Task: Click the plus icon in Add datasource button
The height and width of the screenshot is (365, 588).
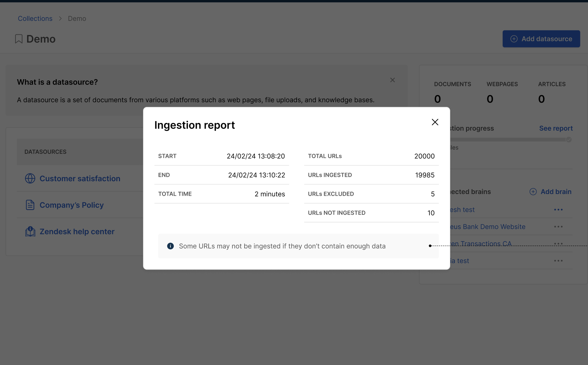Action: 514,39
